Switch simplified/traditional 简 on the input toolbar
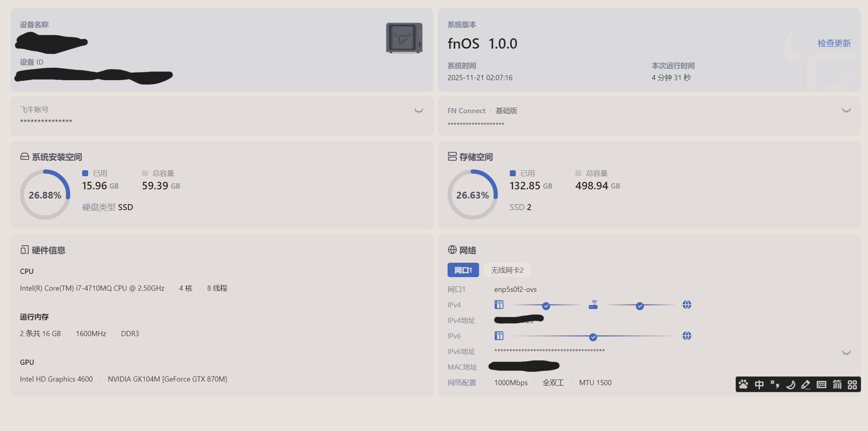The image size is (868, 431). click(837, 384)
